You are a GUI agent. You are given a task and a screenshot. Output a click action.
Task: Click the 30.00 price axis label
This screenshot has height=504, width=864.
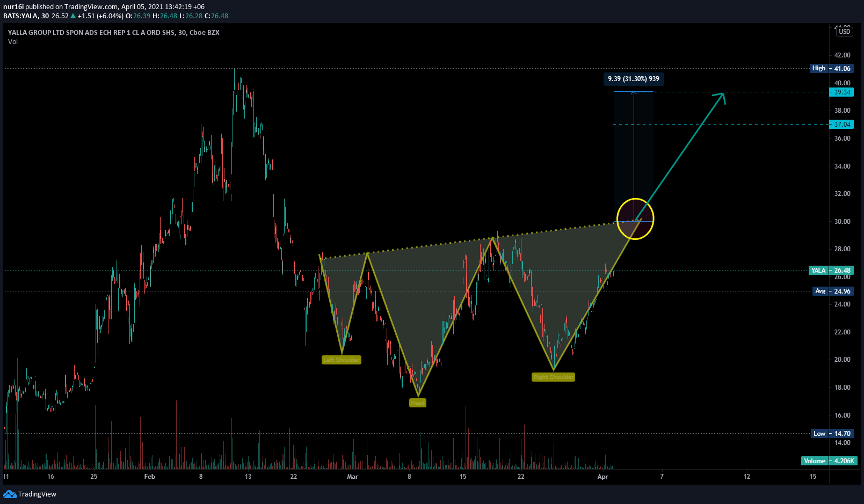(842, 221)
